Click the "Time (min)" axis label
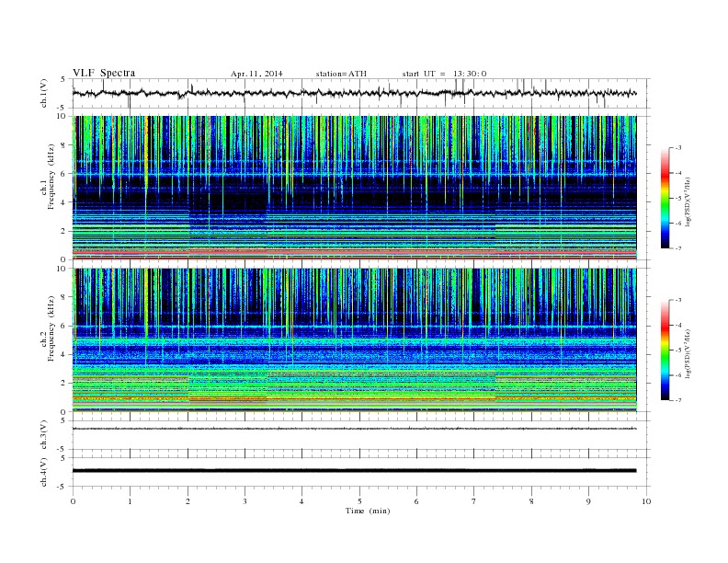This screenshot has height=563, width=728. 368,511
